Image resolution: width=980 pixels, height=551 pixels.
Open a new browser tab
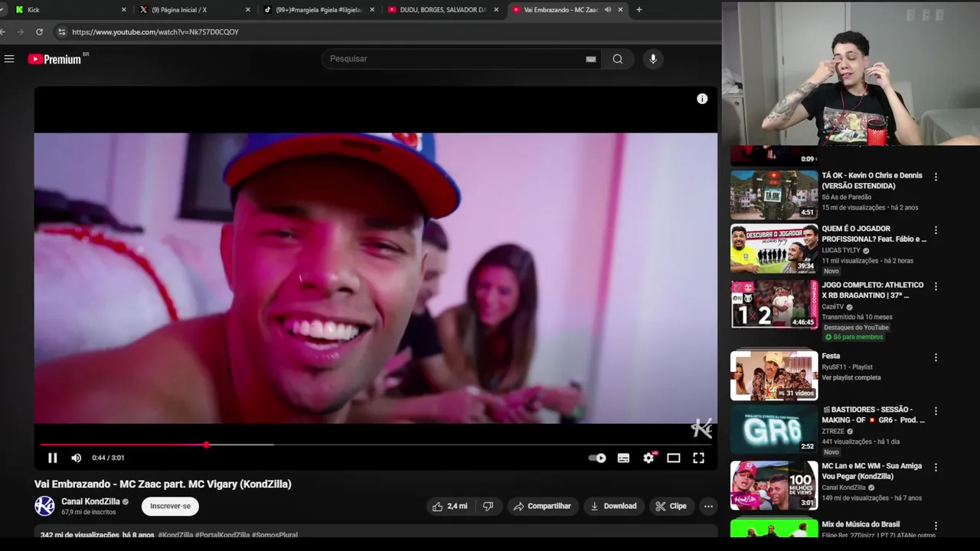(x=639, y=10)
